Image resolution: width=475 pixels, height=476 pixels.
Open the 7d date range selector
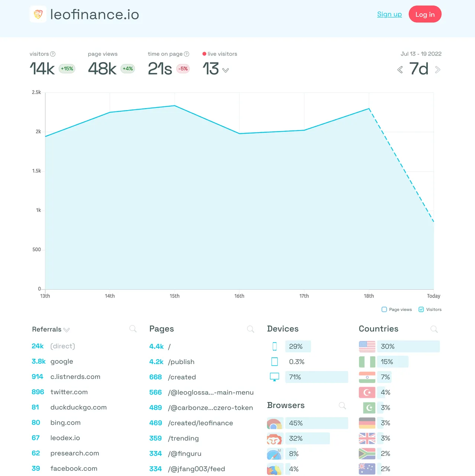click(419, 69)
